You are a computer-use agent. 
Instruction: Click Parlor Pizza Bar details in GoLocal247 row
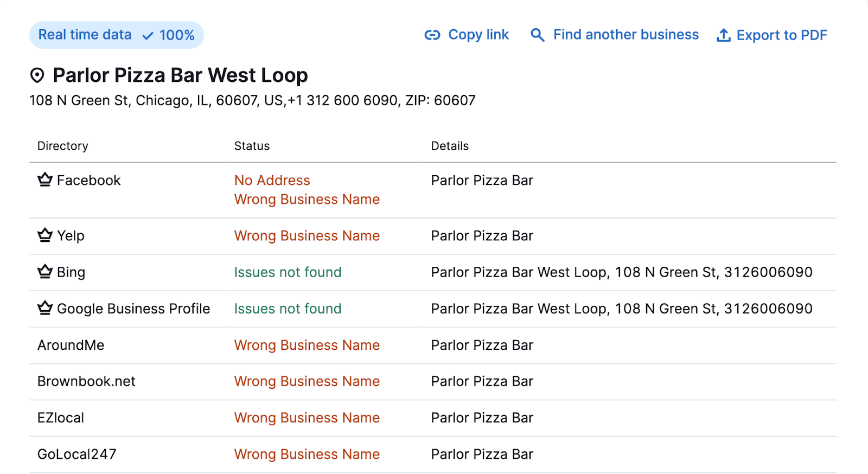pyautogui.click(x=482, y=454)
